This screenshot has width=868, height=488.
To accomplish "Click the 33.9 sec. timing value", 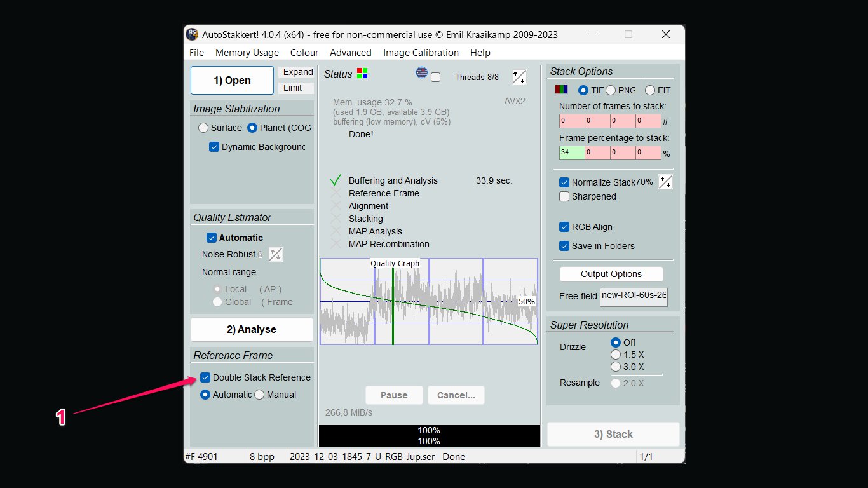I will point(494,180).
